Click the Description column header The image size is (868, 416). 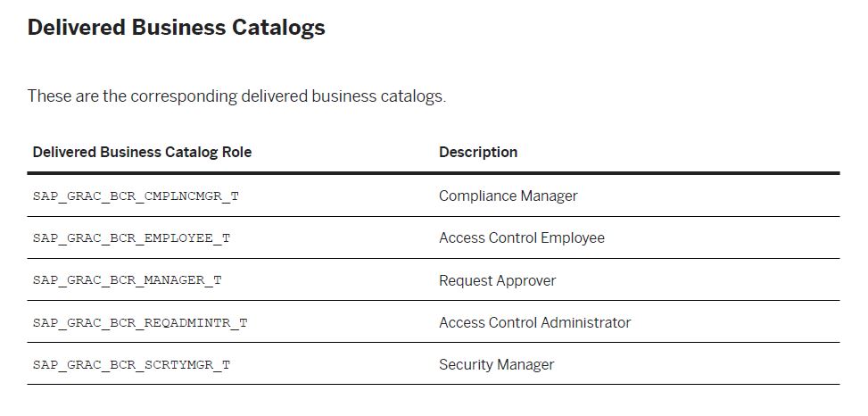pyautogui.click(x=478, y=153)
